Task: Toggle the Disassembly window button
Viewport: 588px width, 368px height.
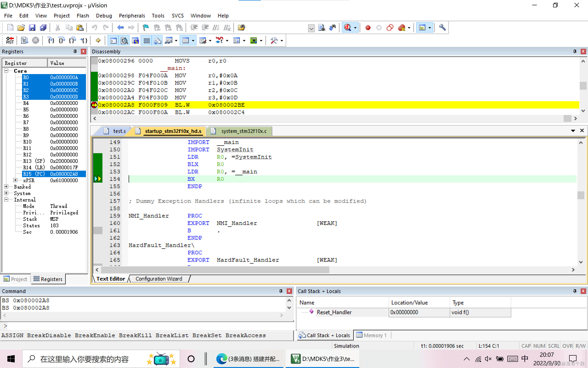Action: tap(124, 40)
